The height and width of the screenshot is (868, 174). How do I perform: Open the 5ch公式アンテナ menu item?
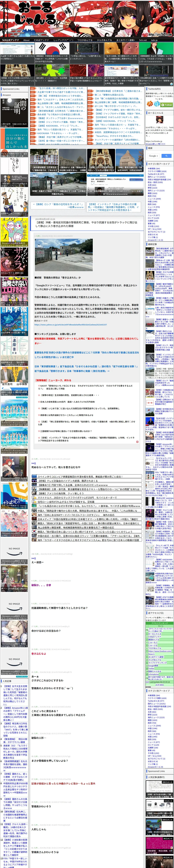point(11,40)
